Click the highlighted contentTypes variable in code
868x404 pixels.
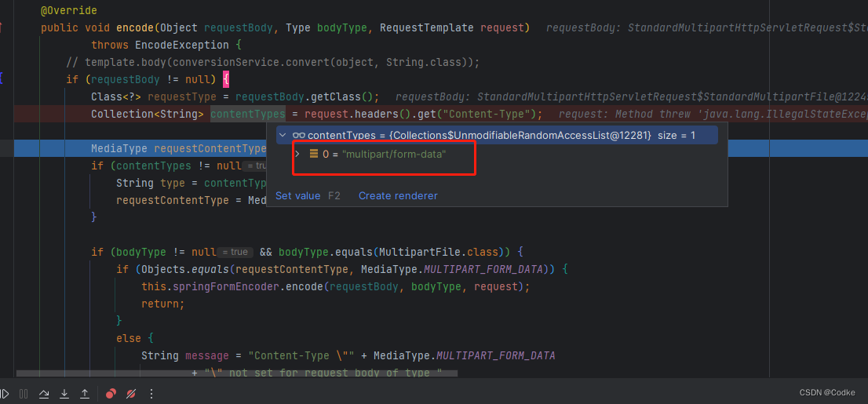pos(248,114)
